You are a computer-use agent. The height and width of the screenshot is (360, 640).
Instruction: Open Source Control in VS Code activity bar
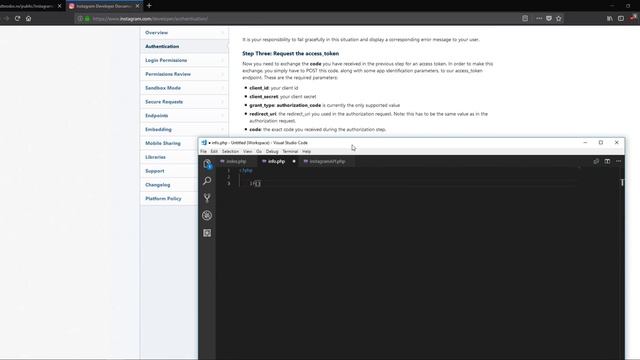coord(207,198)
